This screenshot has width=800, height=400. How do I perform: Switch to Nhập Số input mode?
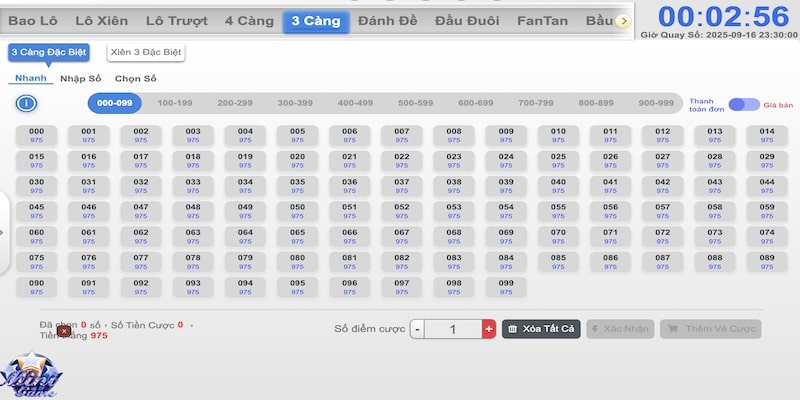coord(80,78)
